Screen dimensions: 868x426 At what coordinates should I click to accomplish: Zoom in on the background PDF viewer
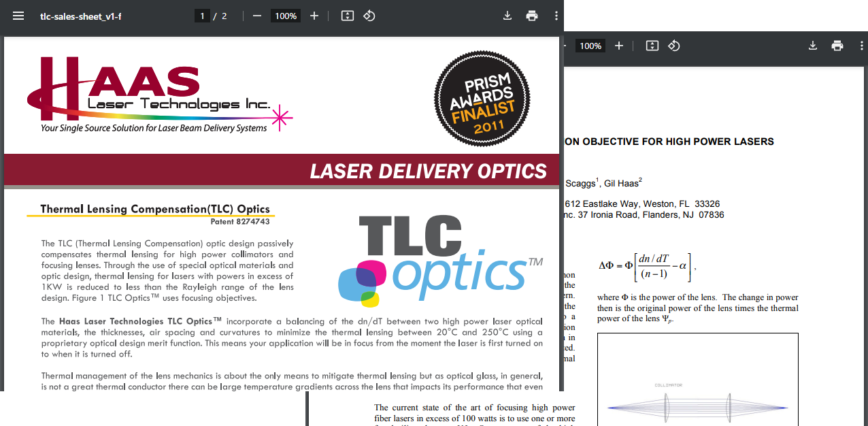click(619, 46)
